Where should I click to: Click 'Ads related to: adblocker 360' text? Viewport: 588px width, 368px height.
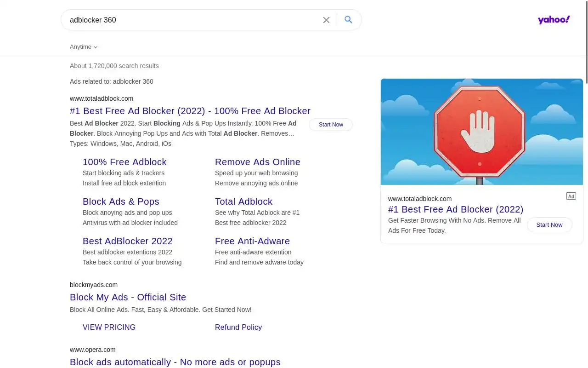(112, 81)
